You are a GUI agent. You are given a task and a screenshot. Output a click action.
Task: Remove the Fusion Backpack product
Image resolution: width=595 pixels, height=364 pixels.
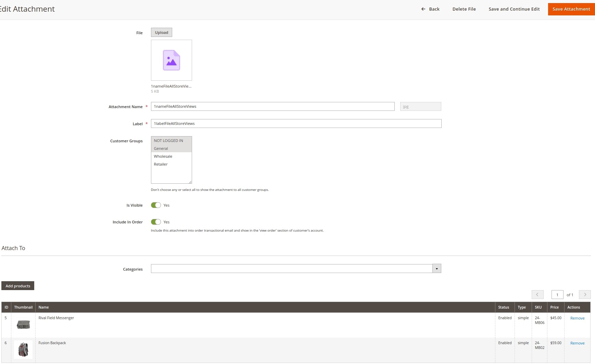(x=577, y=343)
